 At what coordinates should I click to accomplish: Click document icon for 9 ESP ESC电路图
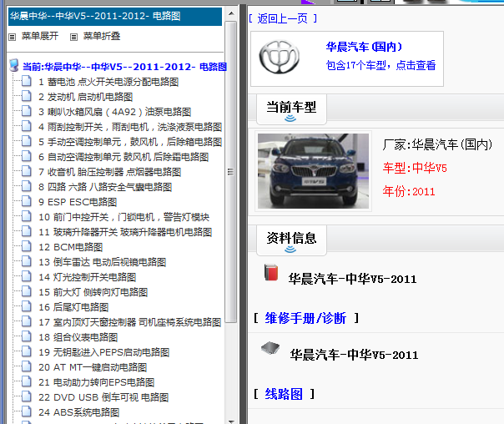(x=27, y=201)
